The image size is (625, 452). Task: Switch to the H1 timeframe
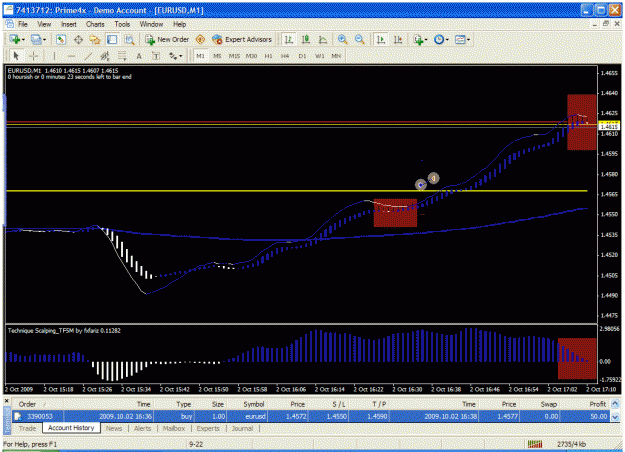click(268, 56)
